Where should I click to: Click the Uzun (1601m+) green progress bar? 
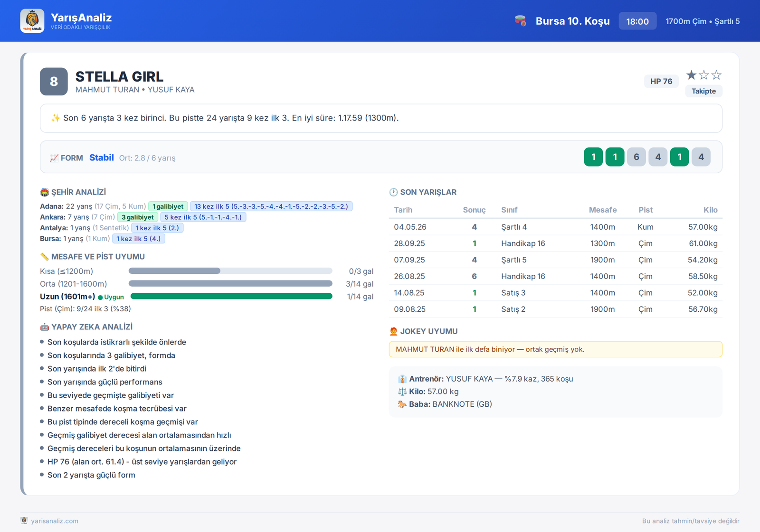coord(231,296)
